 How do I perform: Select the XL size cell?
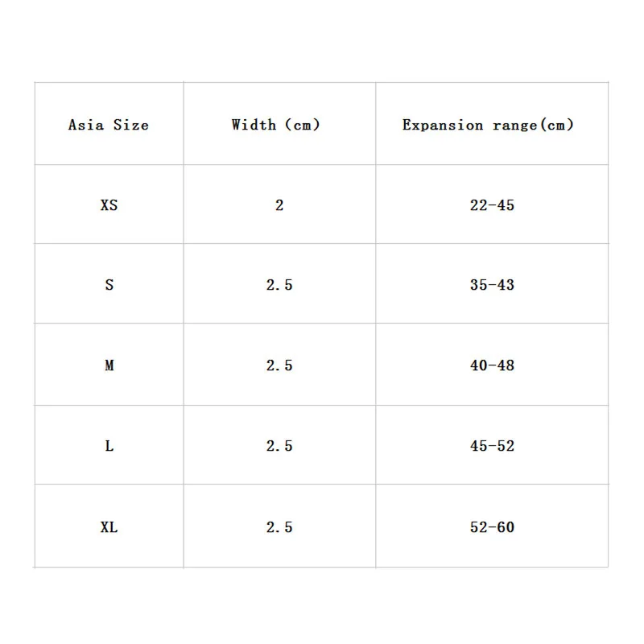tap(109, 526)
